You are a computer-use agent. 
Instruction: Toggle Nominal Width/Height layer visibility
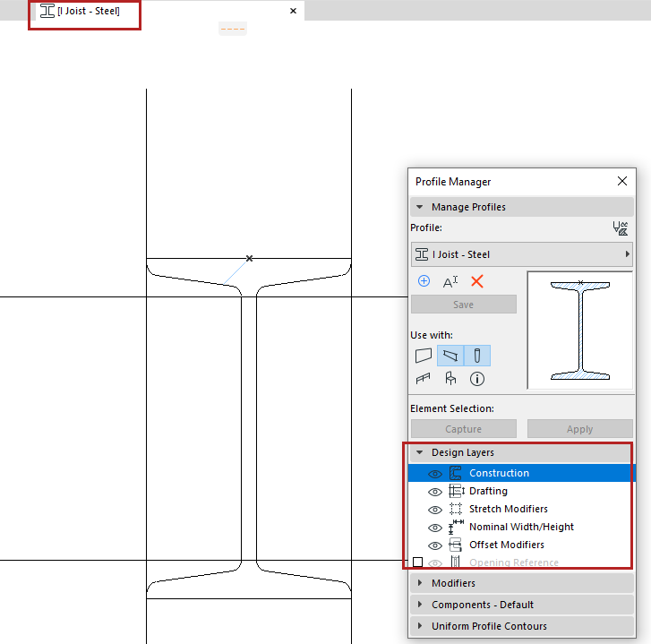pos(434,528)
